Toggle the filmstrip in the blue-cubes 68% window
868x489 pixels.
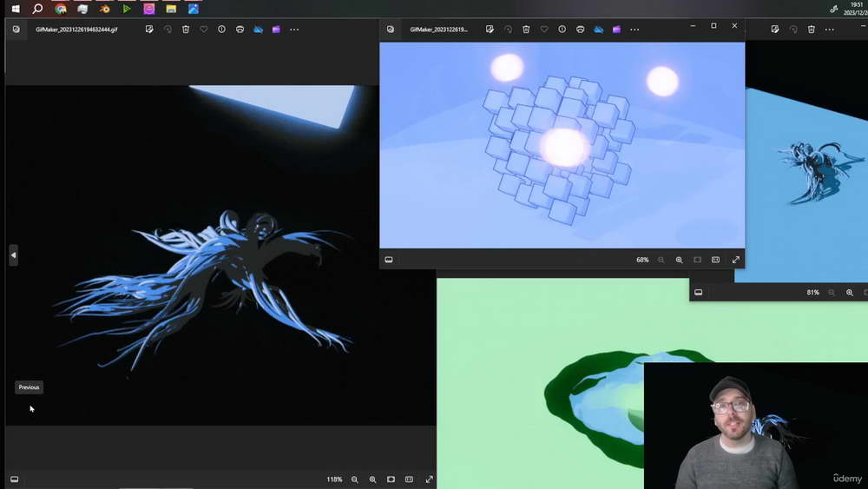pos(389,260)
